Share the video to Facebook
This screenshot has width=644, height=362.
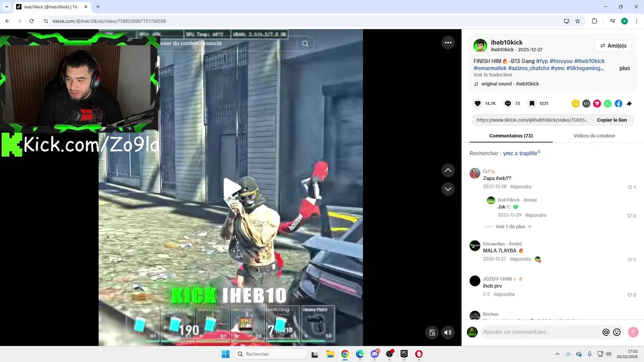click(618, 104)
